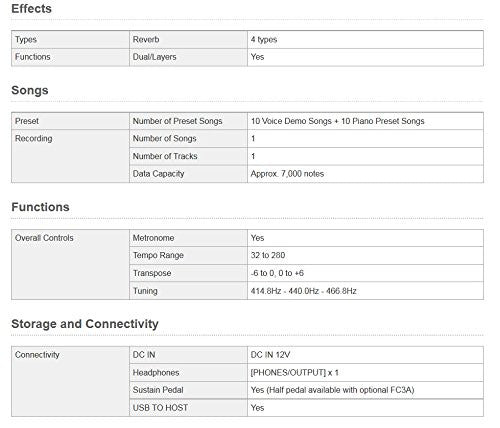Viewport: 500px width, 428px height.
Task: Click the '4 types' reverb value
Action: click(264, 39)
